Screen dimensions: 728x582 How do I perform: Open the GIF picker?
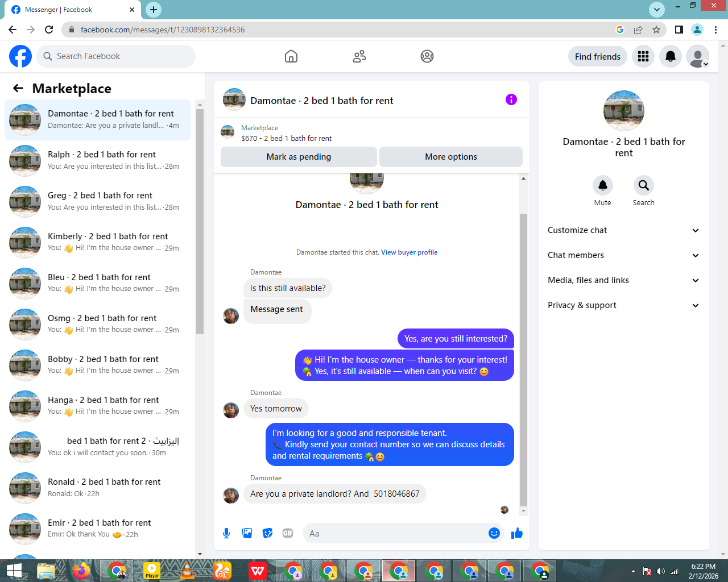tap(288, 533)
